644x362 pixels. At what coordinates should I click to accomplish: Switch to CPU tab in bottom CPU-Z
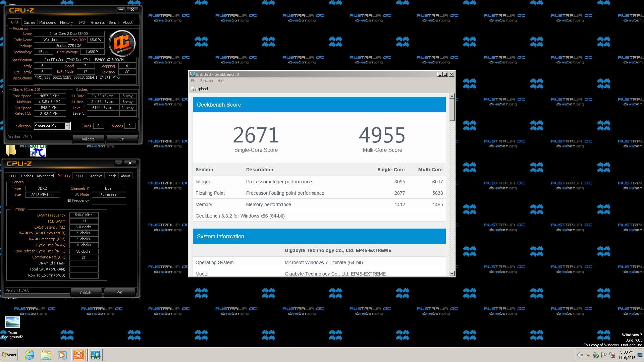pyautogui.click(x=12, y=176)
